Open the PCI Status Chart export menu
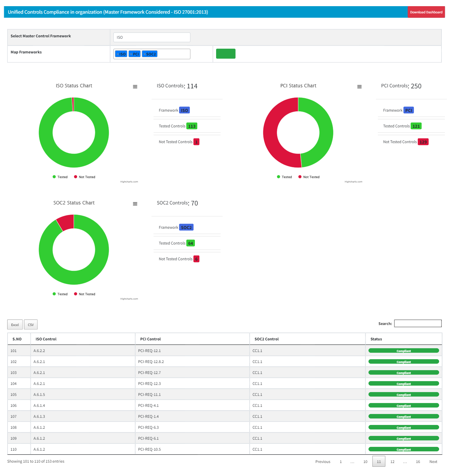The width and height of the screenshot is (449, 476). point(359,86)
